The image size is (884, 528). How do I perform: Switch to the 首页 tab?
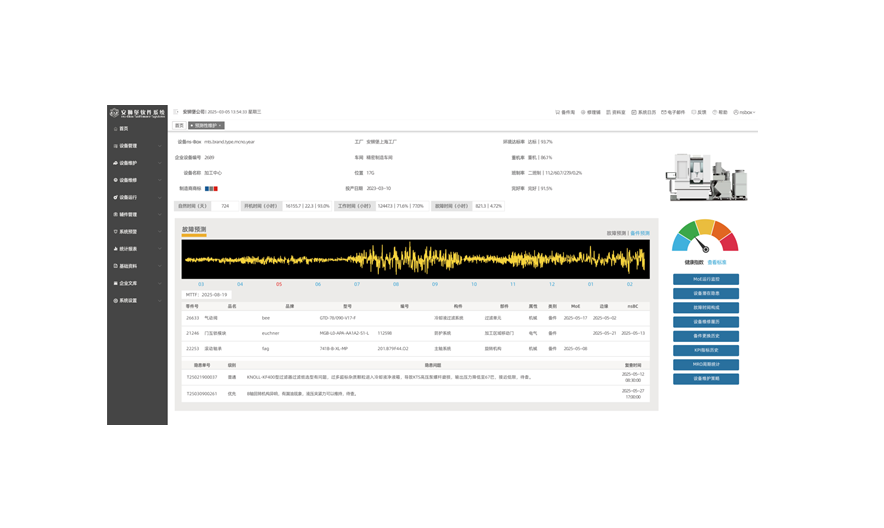[179, 126]
